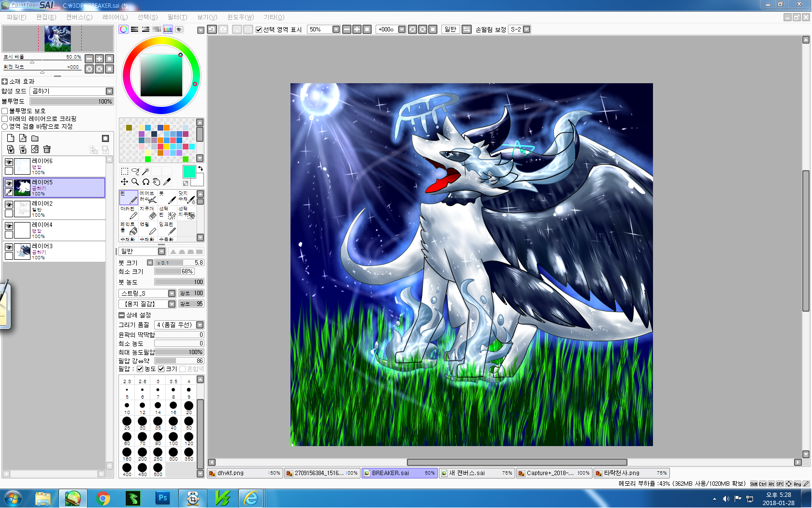Hide layer 레이어3 using its eye icon
This screenshot has height=508, width=812.
[x=9, y=247]
